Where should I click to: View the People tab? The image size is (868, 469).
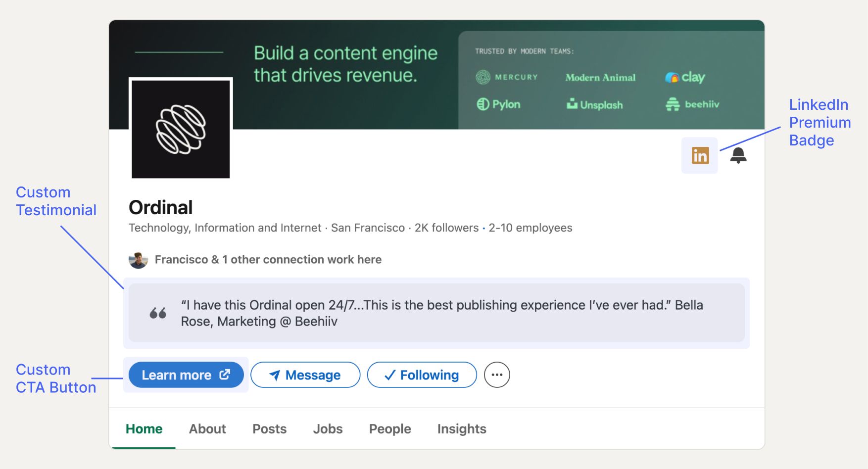[x=390, y=429]
